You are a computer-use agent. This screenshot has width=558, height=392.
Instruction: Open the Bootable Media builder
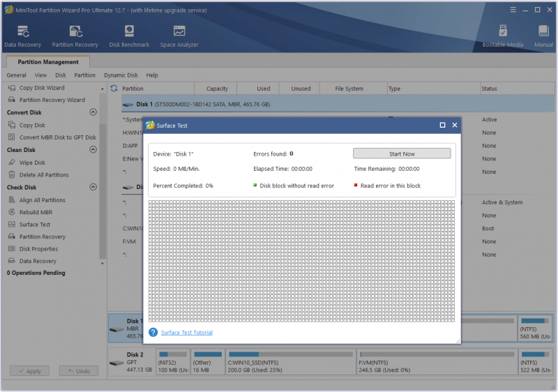pos(503,36)
